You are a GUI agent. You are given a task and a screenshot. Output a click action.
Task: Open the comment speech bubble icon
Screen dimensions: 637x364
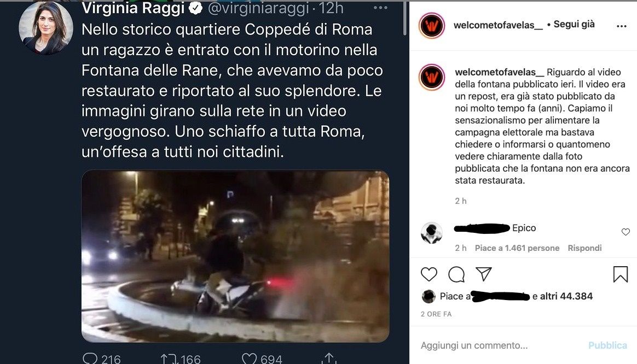coord(456,274)
